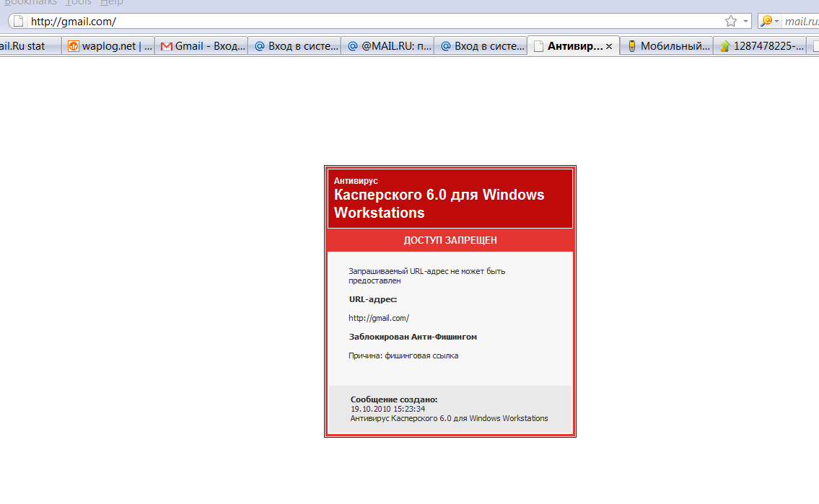Switch to the Gmail - Вход tab

(201, 46)
